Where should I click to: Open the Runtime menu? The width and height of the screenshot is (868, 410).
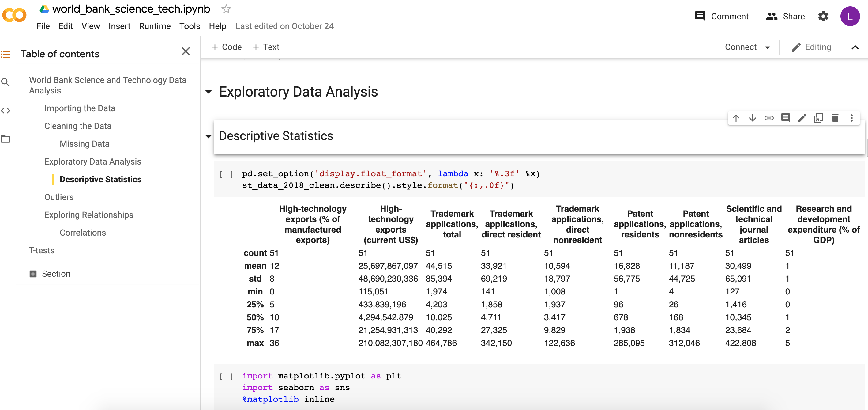[155, 26]
